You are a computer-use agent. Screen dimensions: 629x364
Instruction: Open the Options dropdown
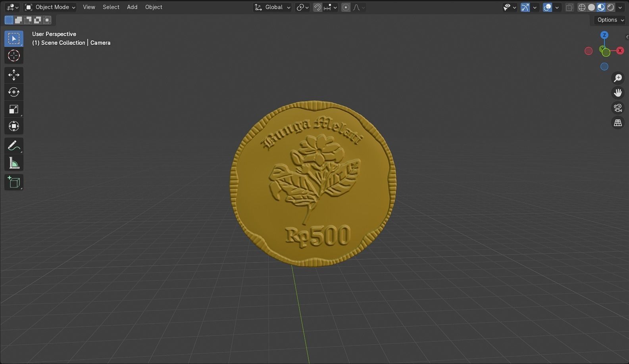point(611,20)
